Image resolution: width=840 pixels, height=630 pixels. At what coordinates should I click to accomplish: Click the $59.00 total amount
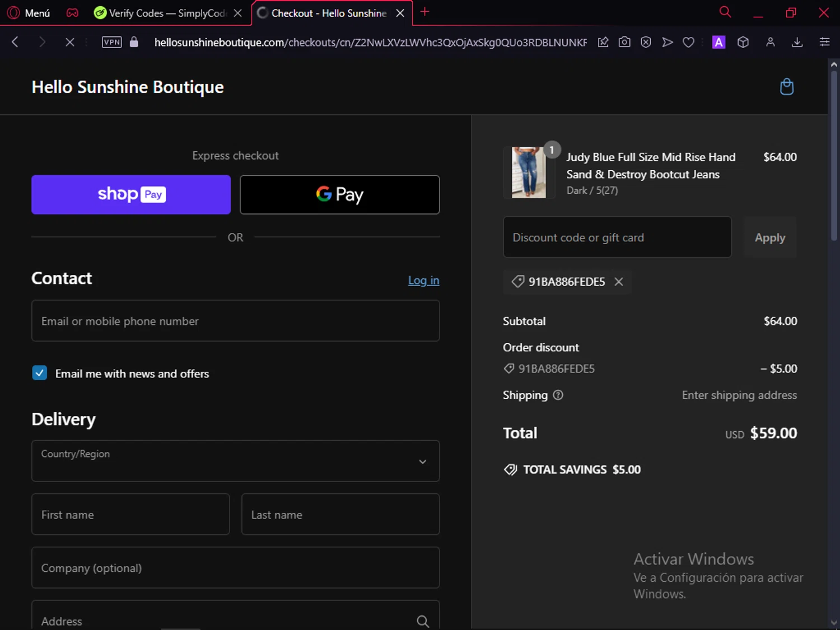tap(773, 433)
